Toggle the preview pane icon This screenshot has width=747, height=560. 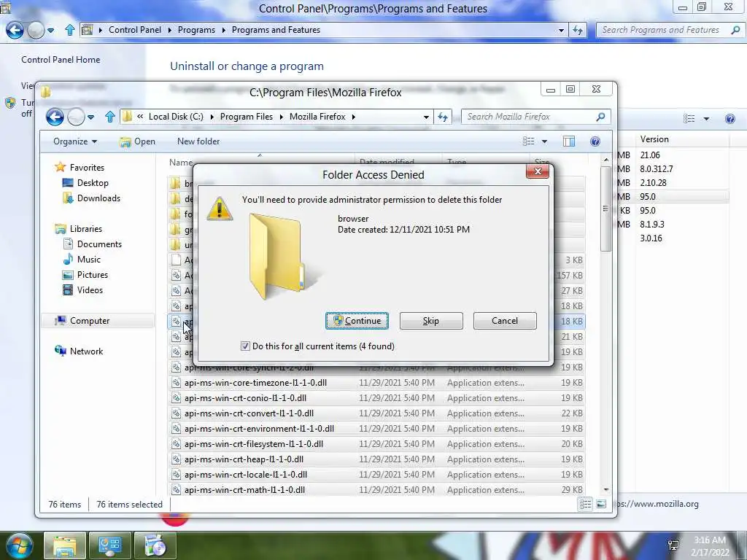click(569, 141)
